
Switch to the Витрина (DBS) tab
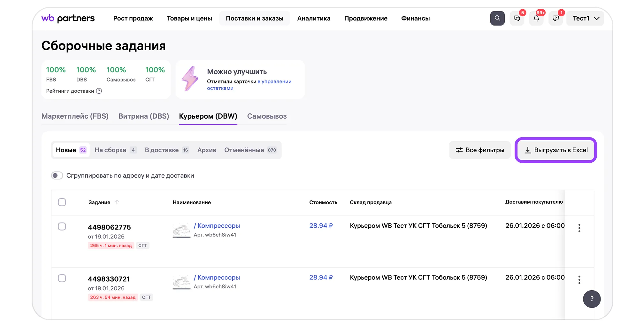(x=144, y=116)
